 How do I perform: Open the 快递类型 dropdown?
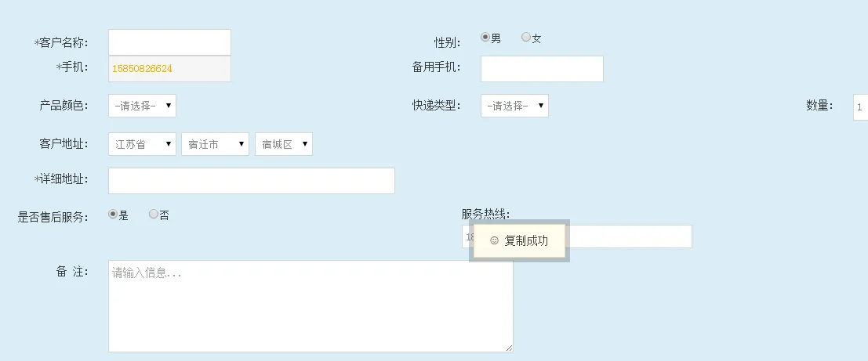pos(514,106)
